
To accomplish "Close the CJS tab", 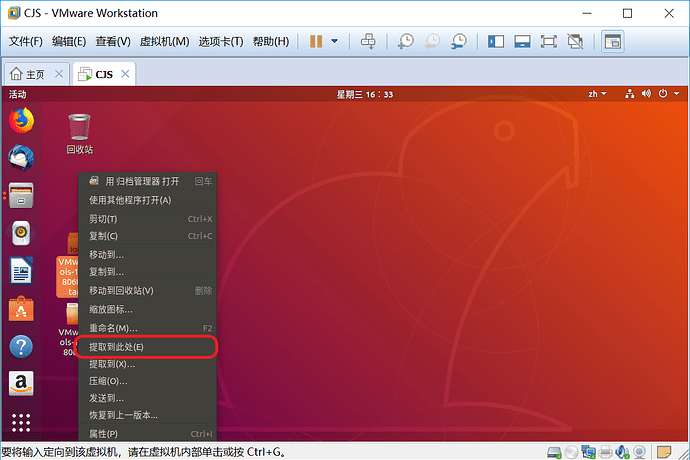I will click(125, 74).
